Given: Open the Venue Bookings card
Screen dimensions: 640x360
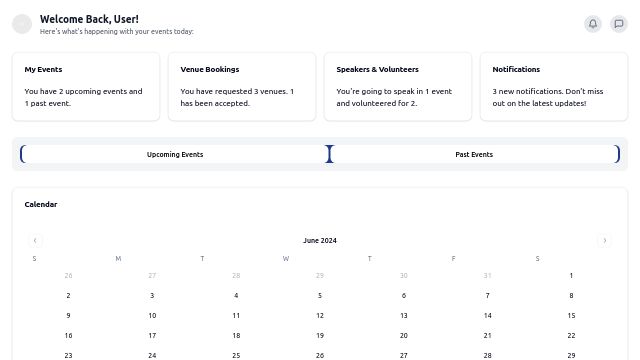Looking at the screenshot, I should 242,87.
